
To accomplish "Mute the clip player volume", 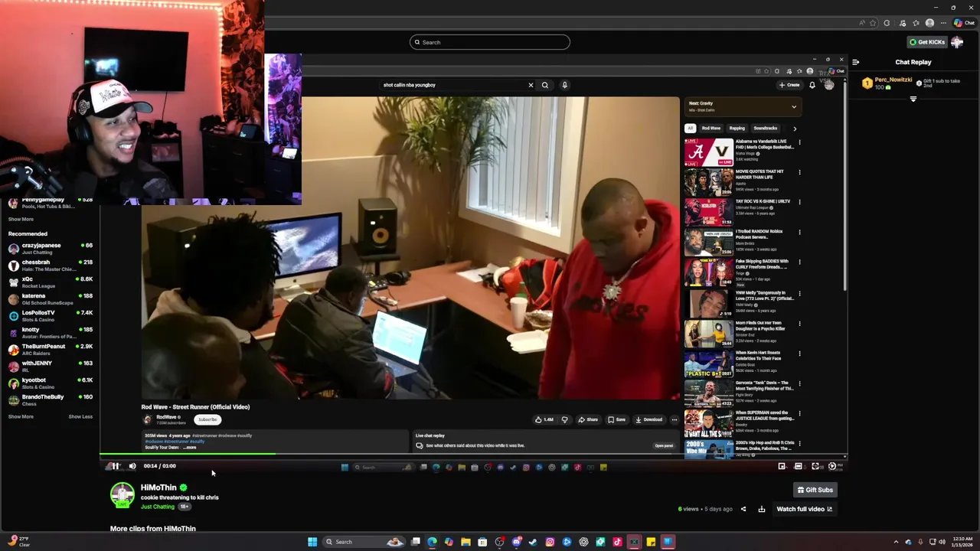I will pos(132,466).
